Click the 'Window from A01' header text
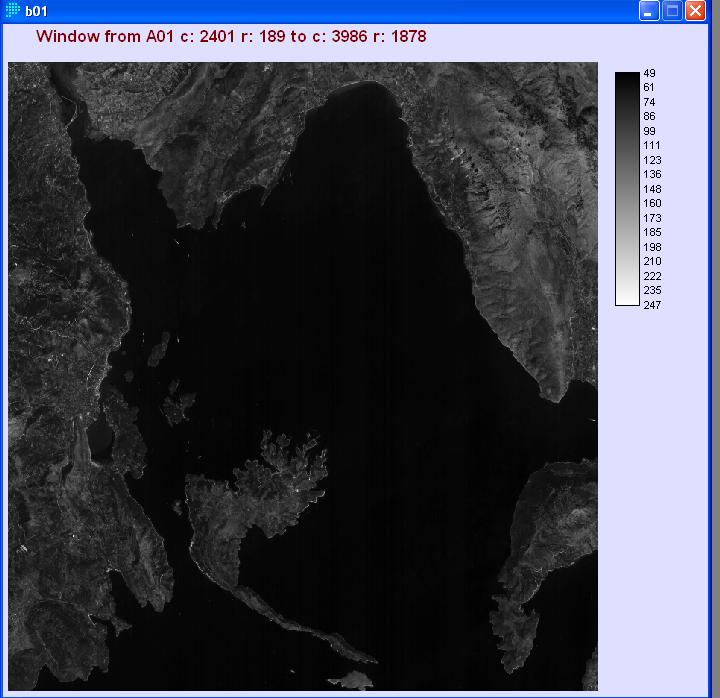This screenshot has width=720, height=698. click(x=231, y=36)
